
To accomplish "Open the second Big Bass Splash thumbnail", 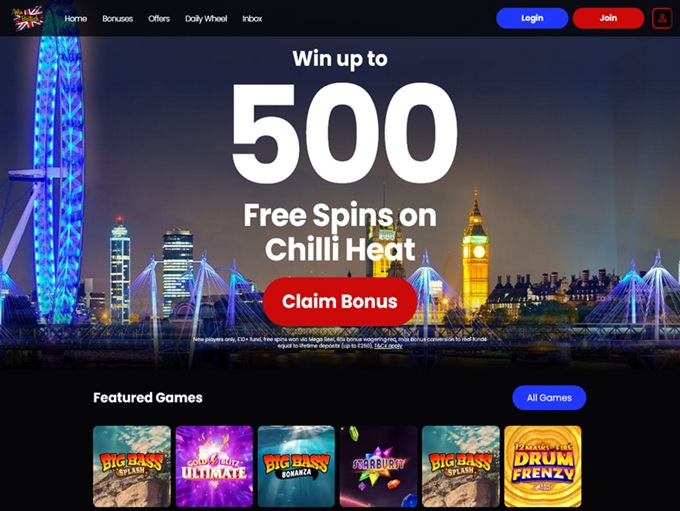I will pyautogui.click(x=461, y=466).
